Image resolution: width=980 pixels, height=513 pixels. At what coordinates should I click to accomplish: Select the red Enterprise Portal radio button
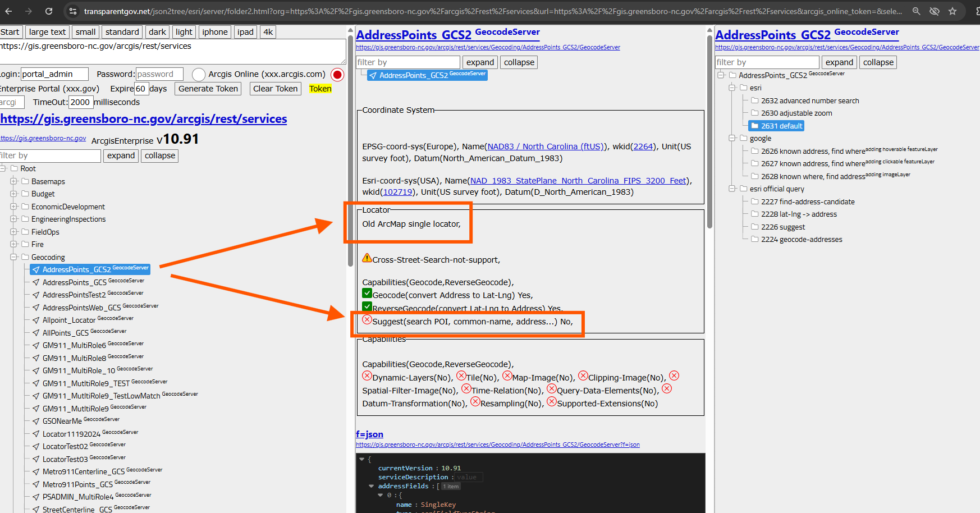pos(337,75)
